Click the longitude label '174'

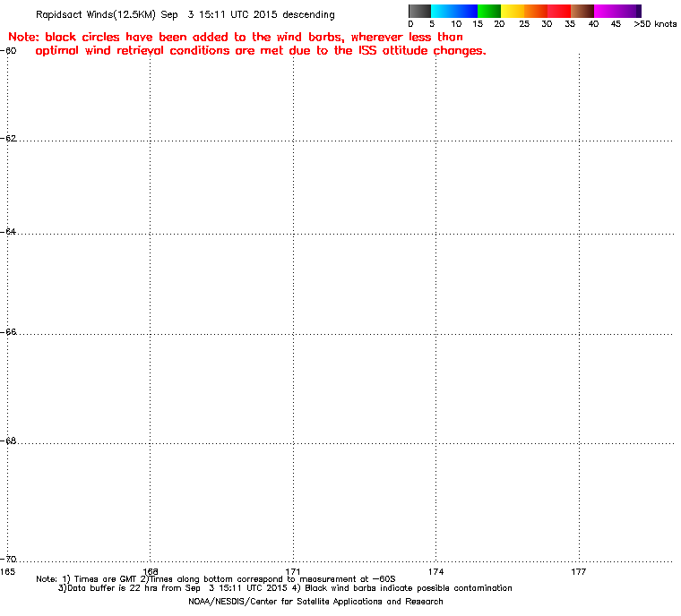[x=436, y=572]
